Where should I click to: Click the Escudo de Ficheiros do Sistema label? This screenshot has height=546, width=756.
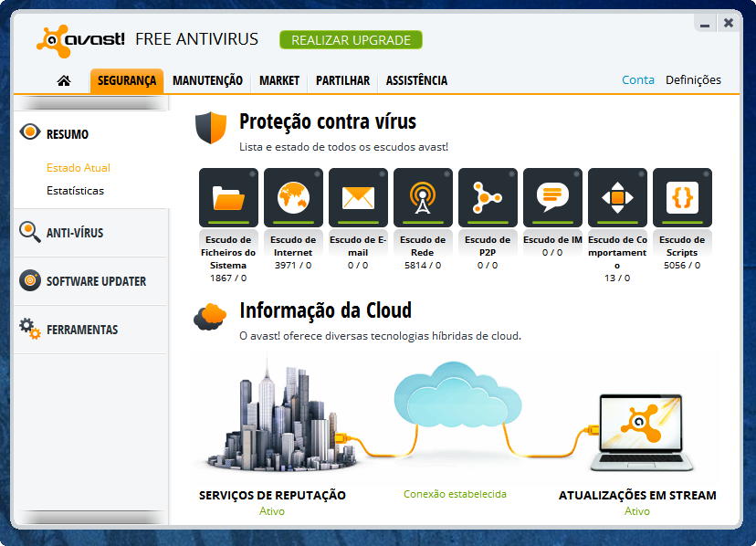[x=228, y=252]
